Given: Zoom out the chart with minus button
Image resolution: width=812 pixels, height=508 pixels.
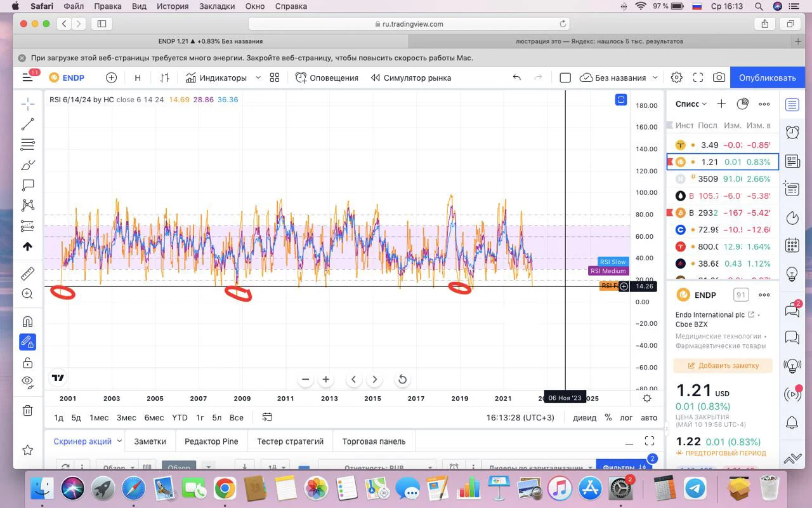Looking at the screenshot, I should 306,380.
